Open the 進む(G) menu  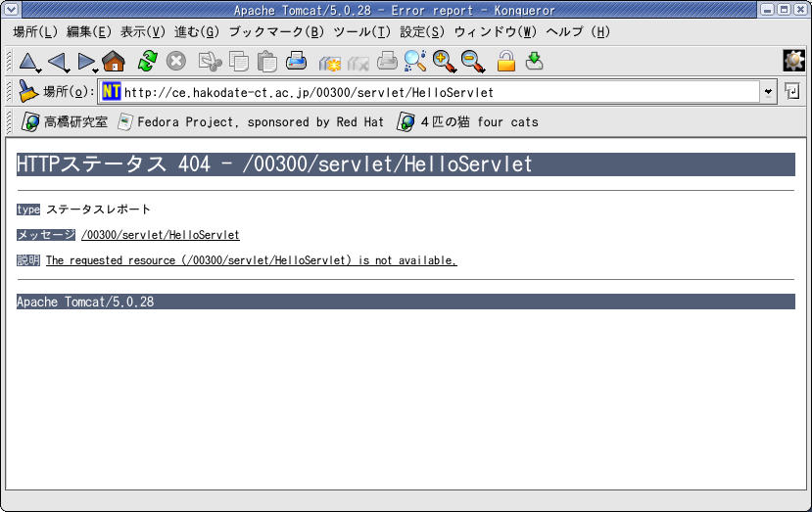pyautogui.click(x=197, y=32)
